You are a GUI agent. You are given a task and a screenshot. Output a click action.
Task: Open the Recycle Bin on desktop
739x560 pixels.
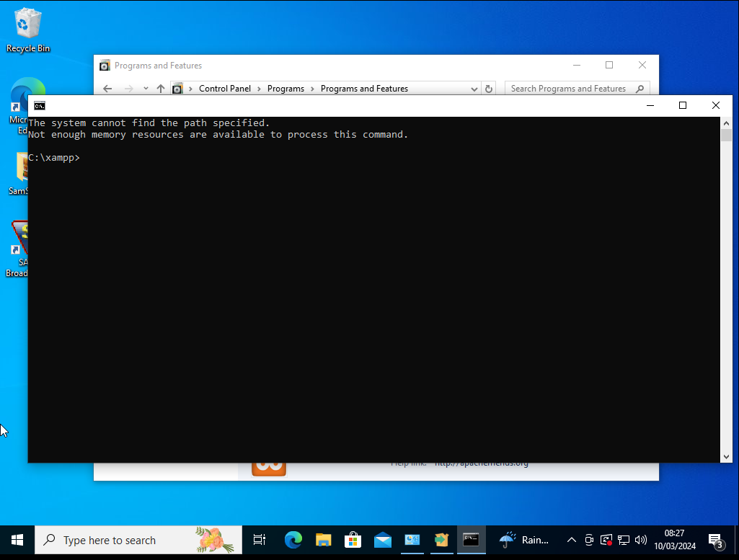[27, 30]
